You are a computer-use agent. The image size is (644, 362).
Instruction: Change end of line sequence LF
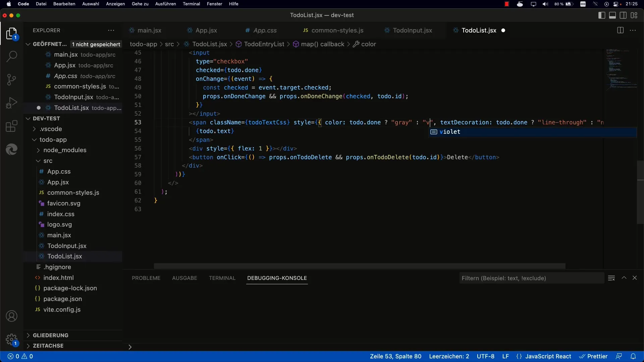click(505, 356)
